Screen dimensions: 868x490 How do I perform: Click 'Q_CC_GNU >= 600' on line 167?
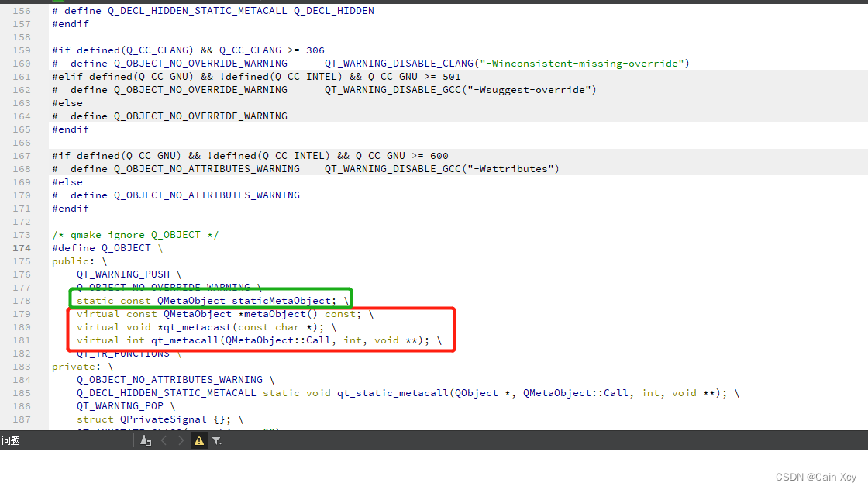(x=402, y=156)
